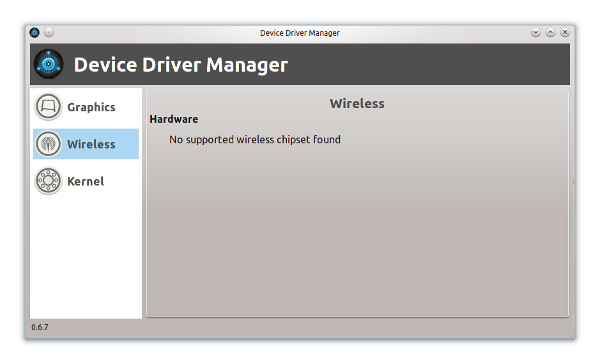Maximize the Device Driver Manager window
600x364 pixels.
(550, 33)
